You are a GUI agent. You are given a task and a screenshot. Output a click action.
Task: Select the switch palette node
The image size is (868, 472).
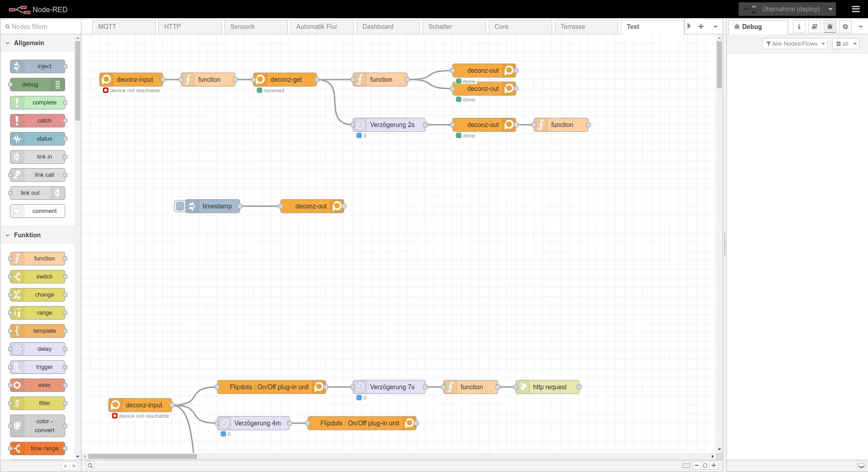pyautogui.click(x=38, y=277)
